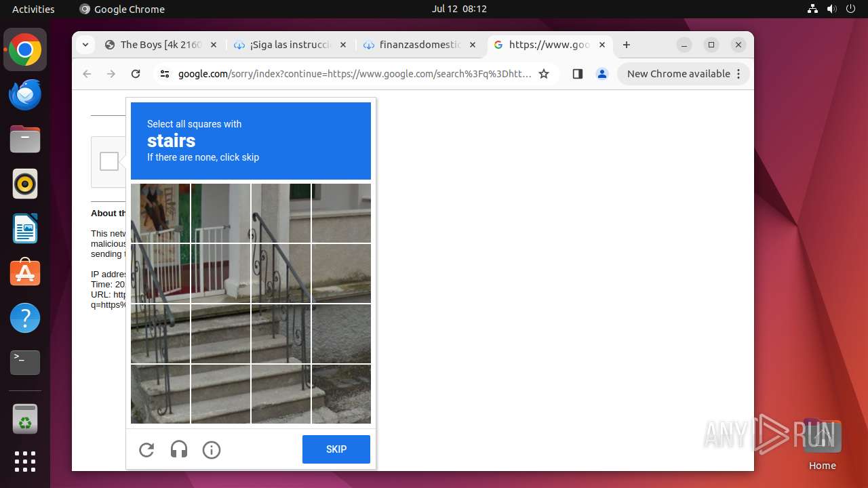Expand the tab search dropdown arrow

pos(85,45)
